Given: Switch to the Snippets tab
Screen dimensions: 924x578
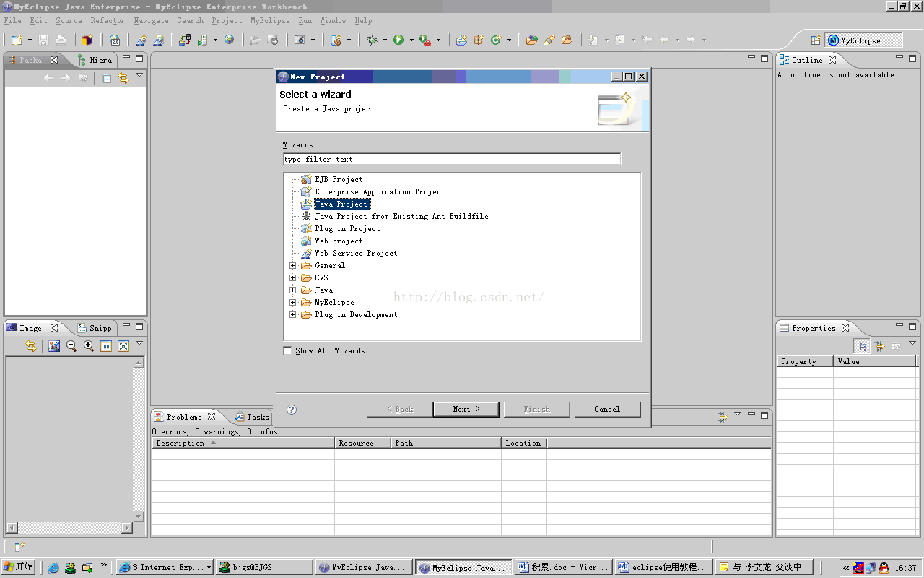Looking at the screenshot, I should click(x=94, y=328).
